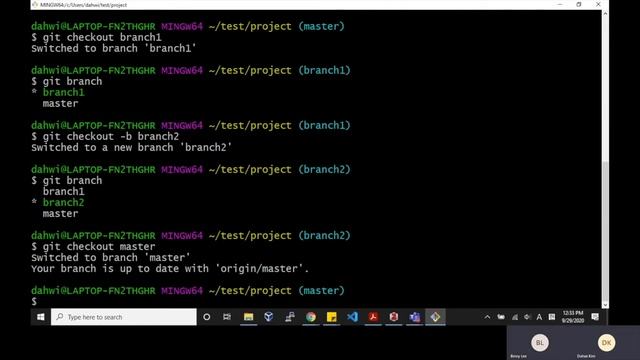Open Cortana circle icon in taskbar
Image resolution: width=640 pixels, height=360 pixels.
click(207, 317)
